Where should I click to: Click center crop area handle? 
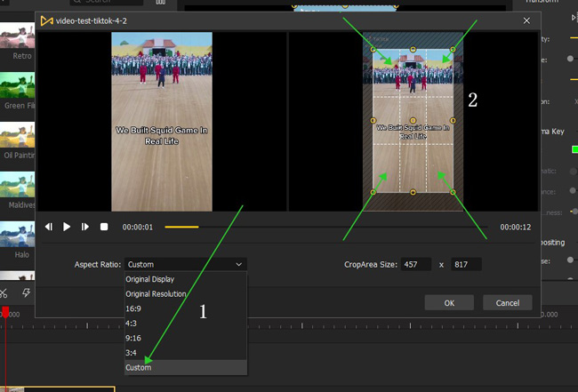(x=413, y=121)
